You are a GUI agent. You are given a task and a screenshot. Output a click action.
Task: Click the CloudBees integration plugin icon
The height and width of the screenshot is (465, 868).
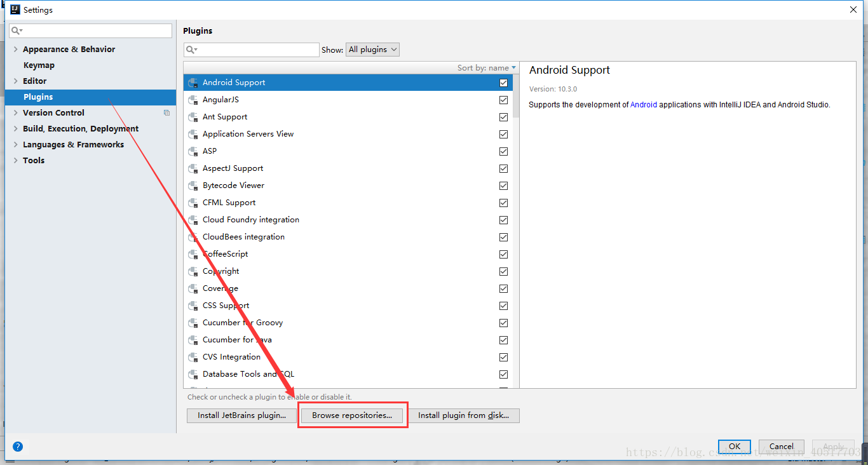pos(193,237)
